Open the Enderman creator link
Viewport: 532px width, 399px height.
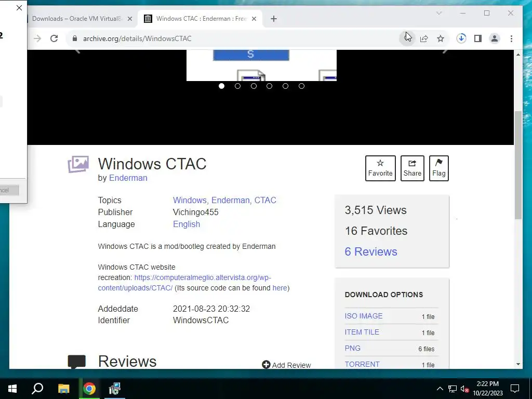tap(128, 178)
